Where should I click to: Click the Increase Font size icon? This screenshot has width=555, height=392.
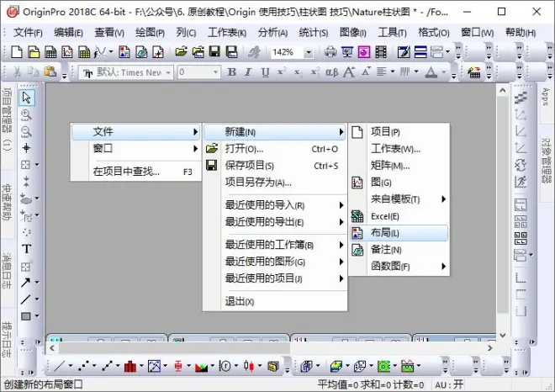click(x=349, y=72)
